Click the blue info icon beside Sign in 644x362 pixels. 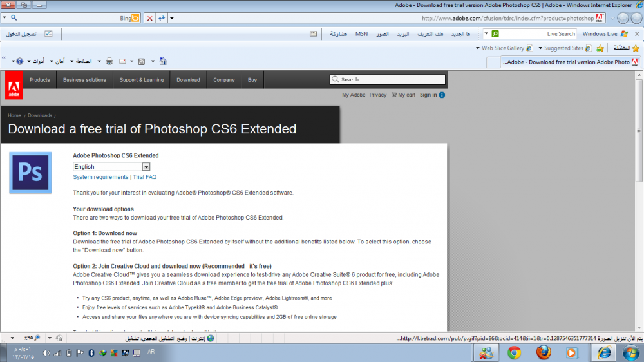click(442, 95)
